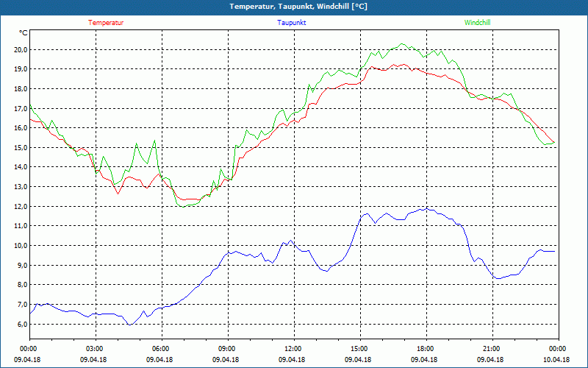Click the "09.04.18" date under the first 00:00
Image resolution: width=588 pixels, height=368 pixels.
(x=27, y=360)
